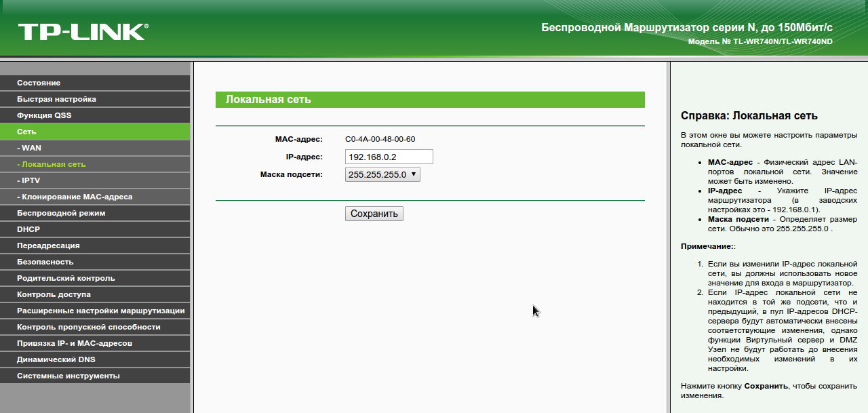Click the Сохранить button
This screenshot has width=868, height=413.
374,214
